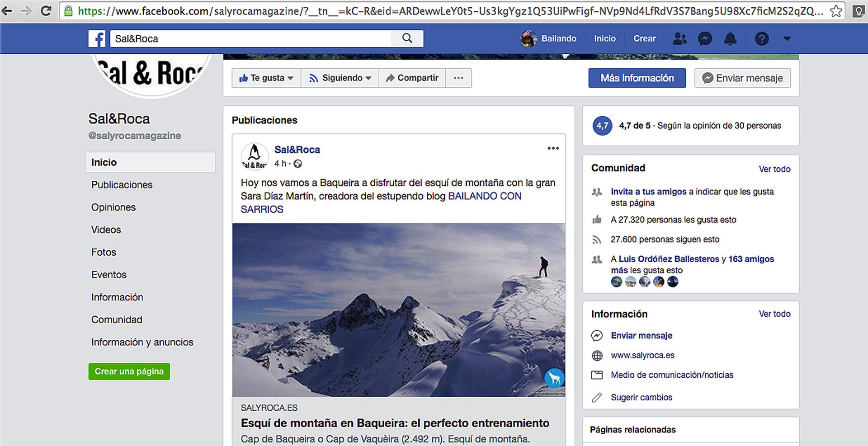Open the post options three-dot menu
Viewport: 868px width, 446px height.
553,148
